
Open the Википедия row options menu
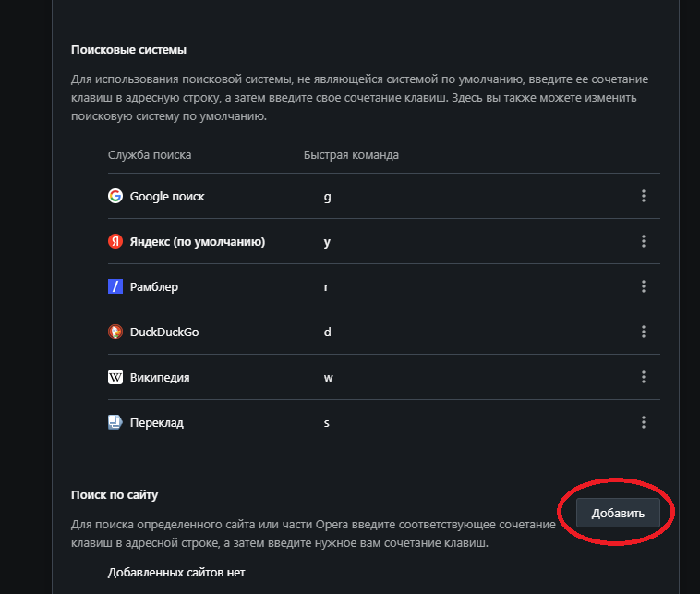point(644,377)
